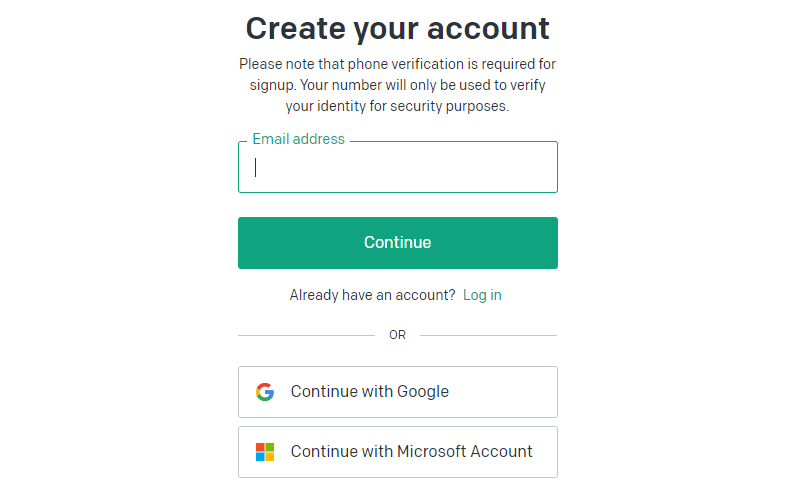Choose Continue with Microsoft Account option
800x500 pixels.
click(397, 452)
